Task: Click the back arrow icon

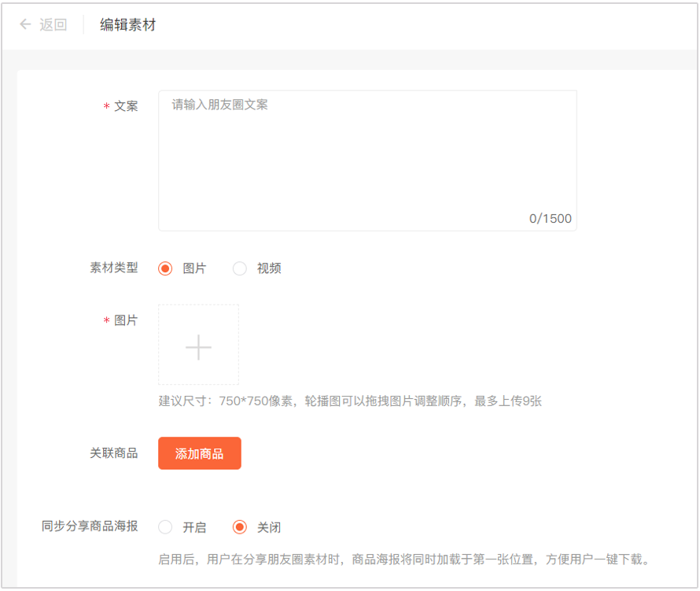Action: [x=25, y=24]
